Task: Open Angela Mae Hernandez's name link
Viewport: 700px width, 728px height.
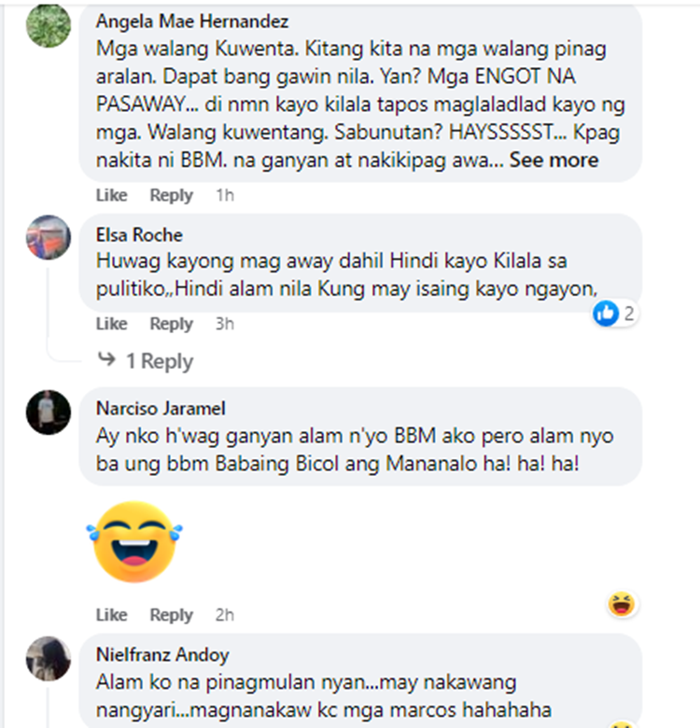Action: pyautogui.click(x=192, y=21)
